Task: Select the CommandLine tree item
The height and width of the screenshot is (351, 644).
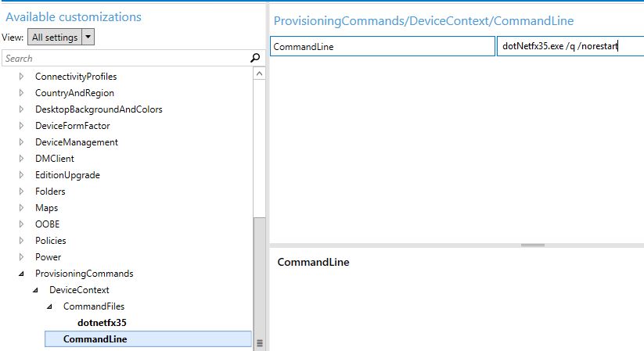Action: coord(148,339)
